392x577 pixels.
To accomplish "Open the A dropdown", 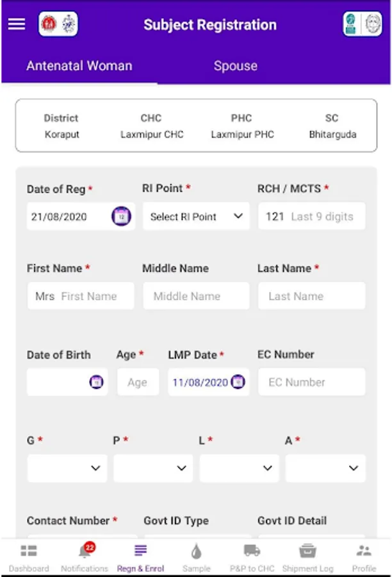I will point(325,468).
